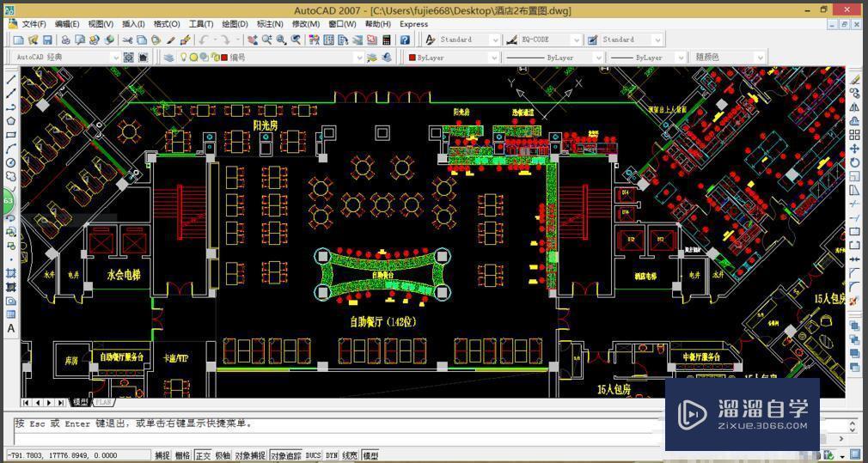The width and height of the screenshot is (868, 463).
Task: Click the Plot printer icon
Action: pos(66,40)
